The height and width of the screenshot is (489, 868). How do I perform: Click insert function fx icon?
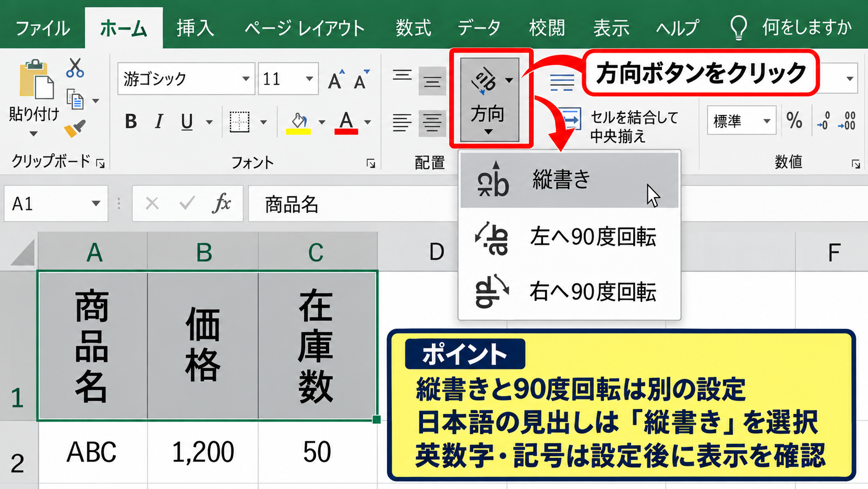point(222,203)
